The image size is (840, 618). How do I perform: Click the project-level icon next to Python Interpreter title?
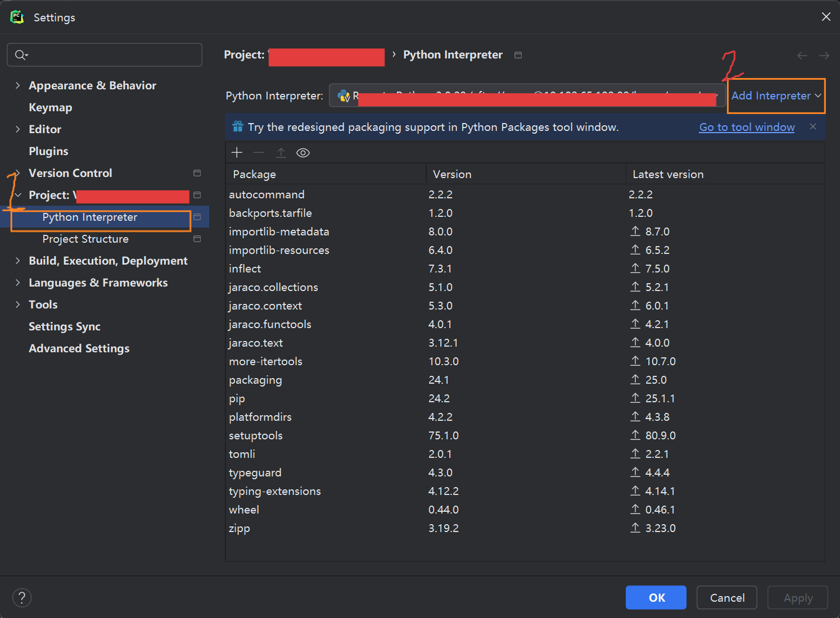518,55
